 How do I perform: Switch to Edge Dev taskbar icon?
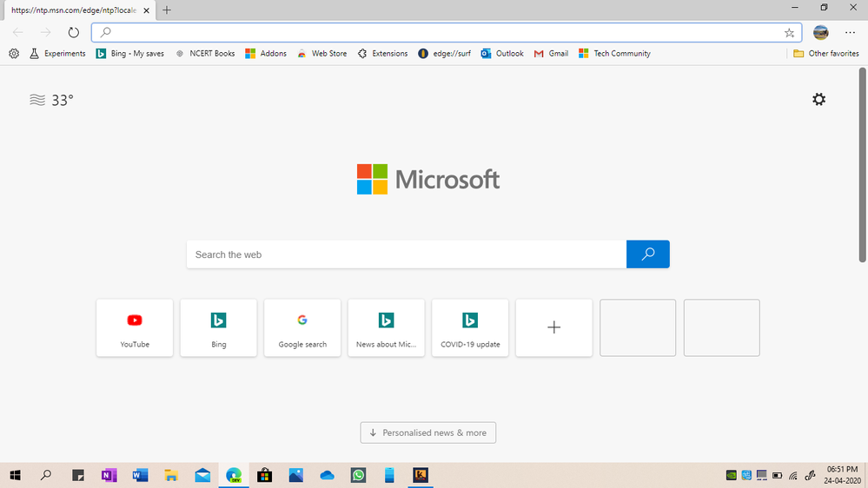(x=234, y=475)
